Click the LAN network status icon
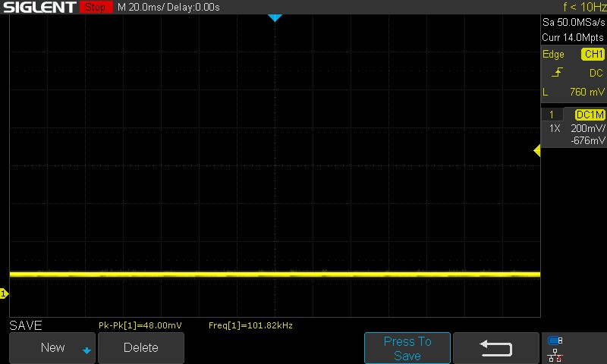The image size is (607, 364). [555, 356]
